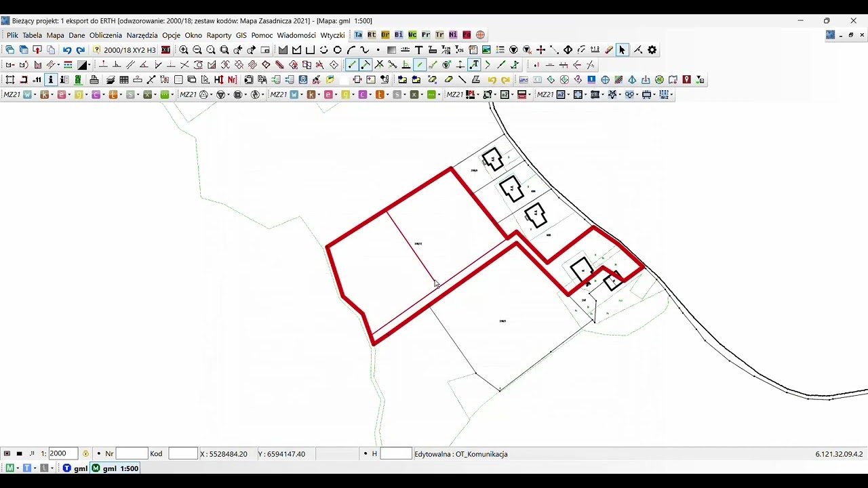Open the settings gear icon
The image size is (868, 488).
click(652, 50)
